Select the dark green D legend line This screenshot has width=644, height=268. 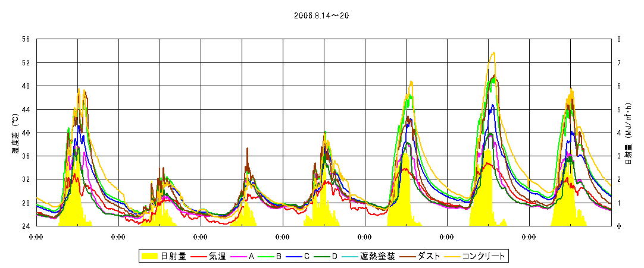322,257
